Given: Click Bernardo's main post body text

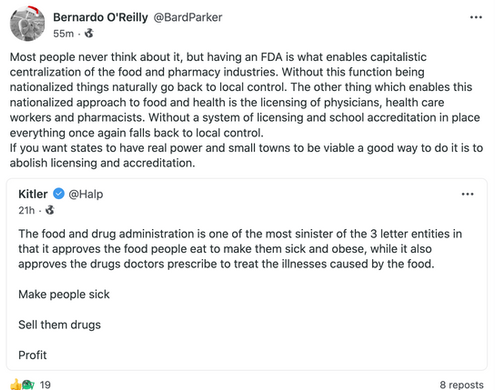Looking at the screenshot, I should click(x=246, y=110).
